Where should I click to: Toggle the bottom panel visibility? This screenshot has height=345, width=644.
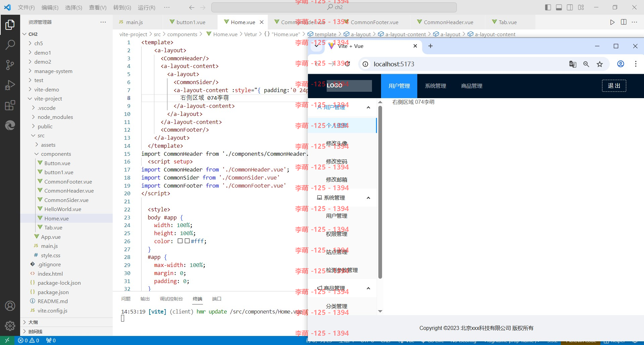tap(559, 7)
